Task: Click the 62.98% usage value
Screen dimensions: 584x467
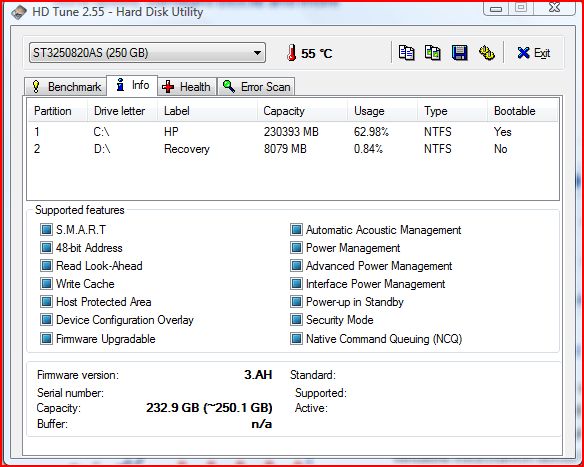Action: pyautogui.click(x=371, y=132)
